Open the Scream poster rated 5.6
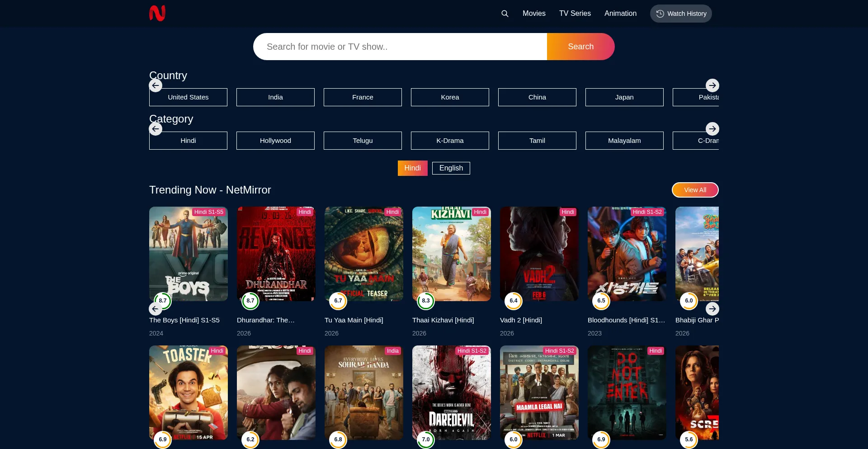 tap(697, 393)
